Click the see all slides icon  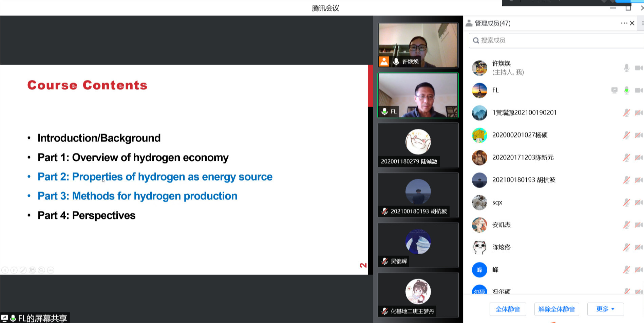(32, 270)
